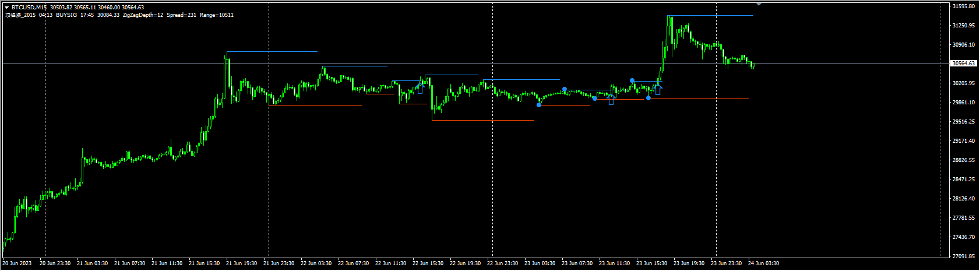The height and width of the screenshot is (271, 980).
Task: Click the ZigZagDepth=12 text
Action: coord(143,15)
